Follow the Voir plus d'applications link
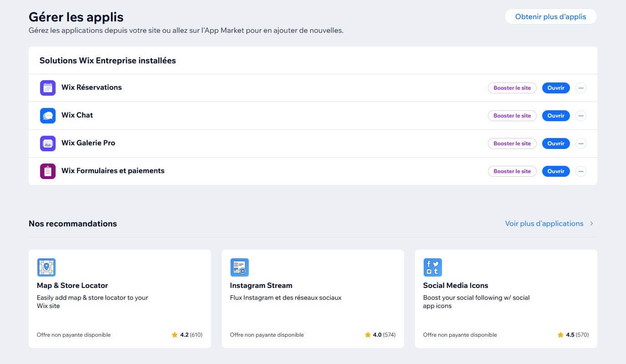This screenshot has width=626, height=364. (x=544, y=224)
